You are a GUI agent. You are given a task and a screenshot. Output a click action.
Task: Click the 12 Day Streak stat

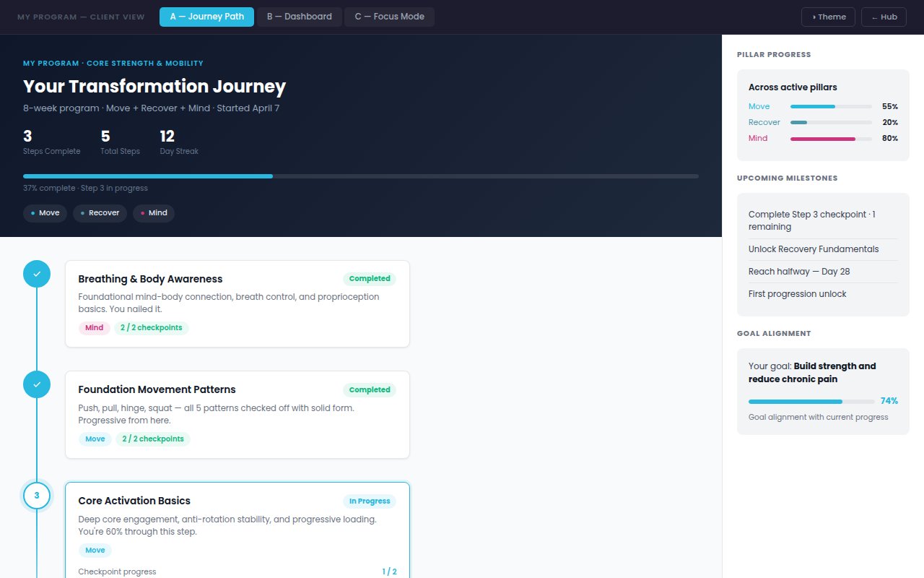pyautogui.click(x=179, y=142)
